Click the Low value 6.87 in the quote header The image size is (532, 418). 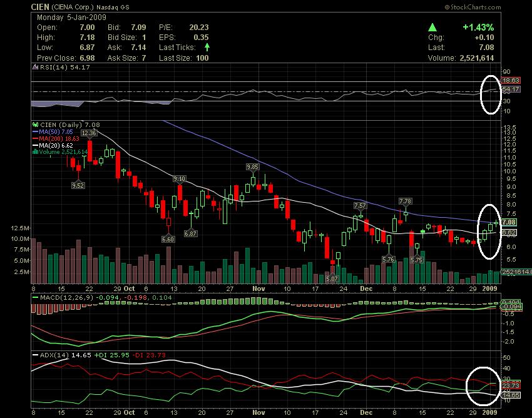click(x=87, y=48)
